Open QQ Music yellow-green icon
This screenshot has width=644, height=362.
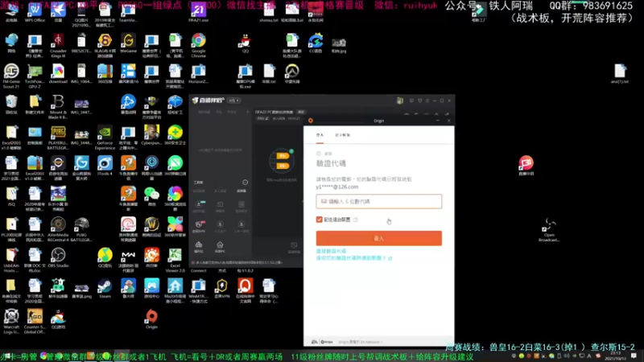[105, 257]
